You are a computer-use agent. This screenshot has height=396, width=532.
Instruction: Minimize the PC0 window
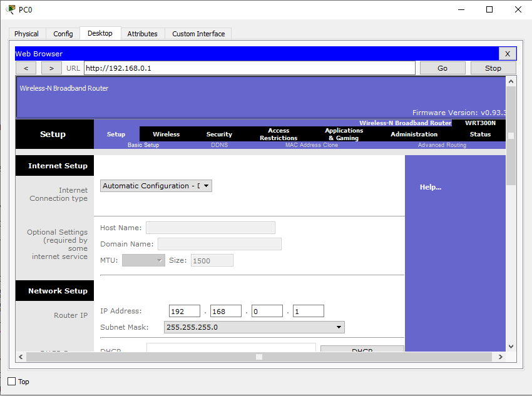click(461, 9)
